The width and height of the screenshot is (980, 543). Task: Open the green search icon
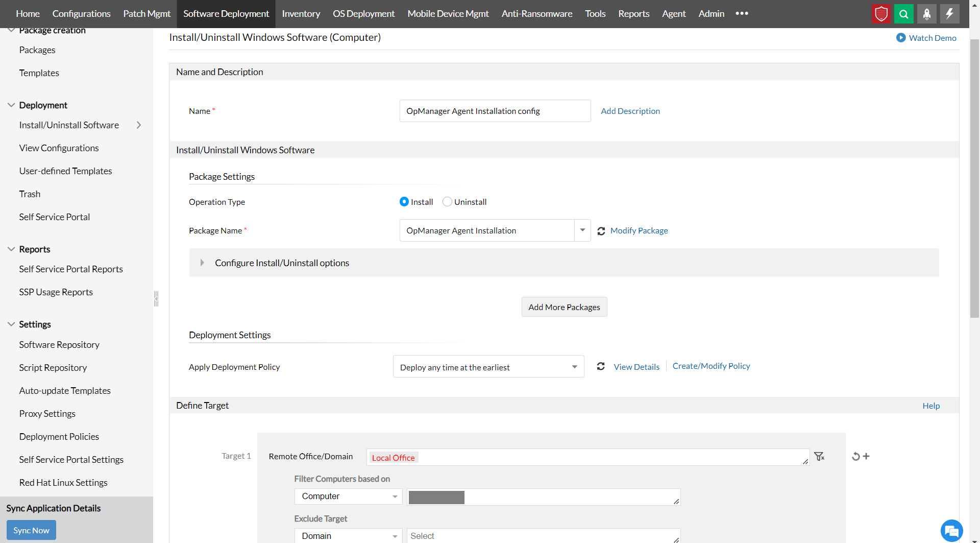903,14
